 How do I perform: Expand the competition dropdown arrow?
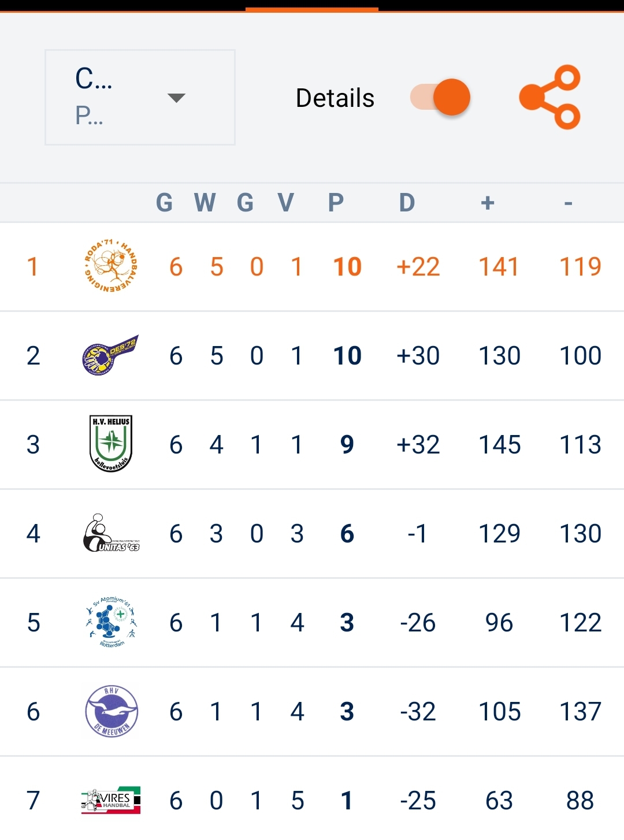pos(176,98)
